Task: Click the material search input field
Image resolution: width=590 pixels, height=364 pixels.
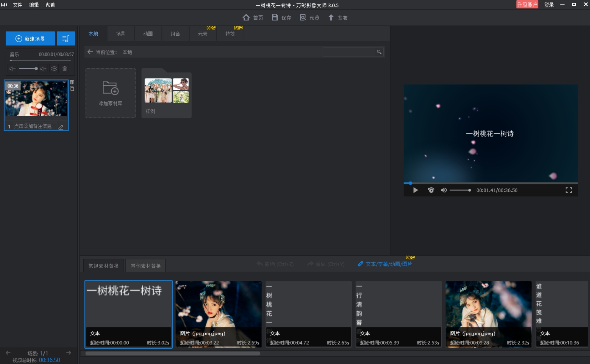Action: [349, 52]
